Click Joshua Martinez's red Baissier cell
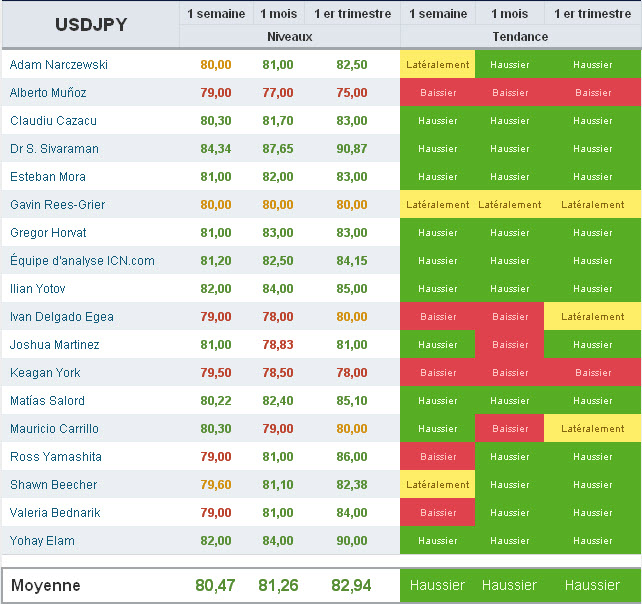 point(510,344)
